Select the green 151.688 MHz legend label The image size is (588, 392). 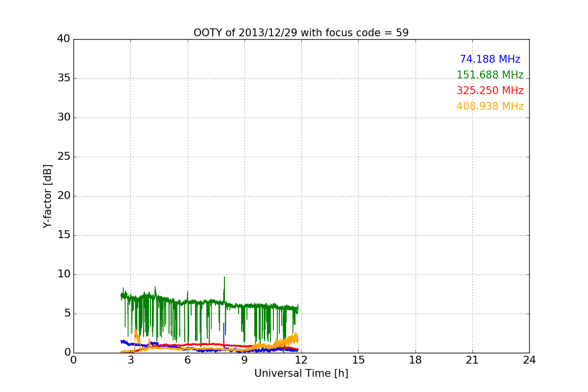pyautogui.click(x=490, y=75)
